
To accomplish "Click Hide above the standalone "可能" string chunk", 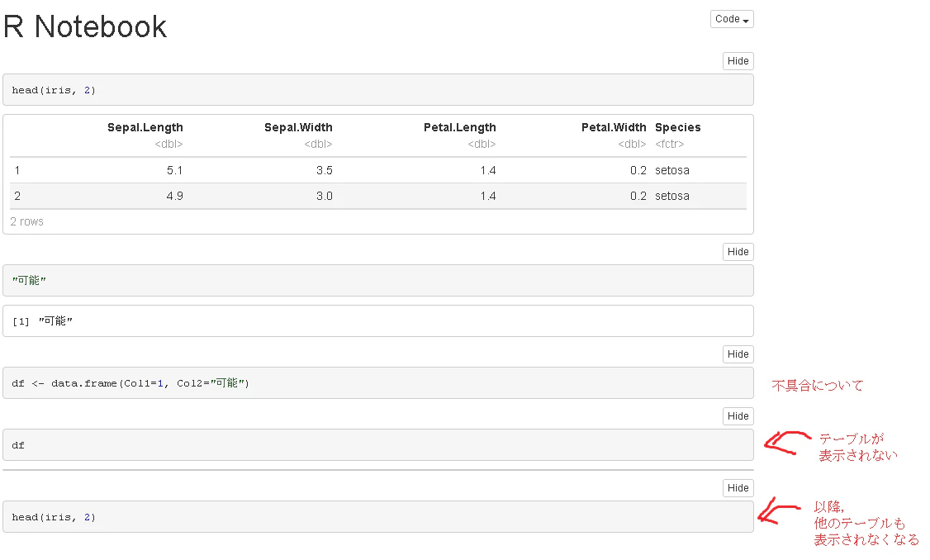I will click(738, 252).
